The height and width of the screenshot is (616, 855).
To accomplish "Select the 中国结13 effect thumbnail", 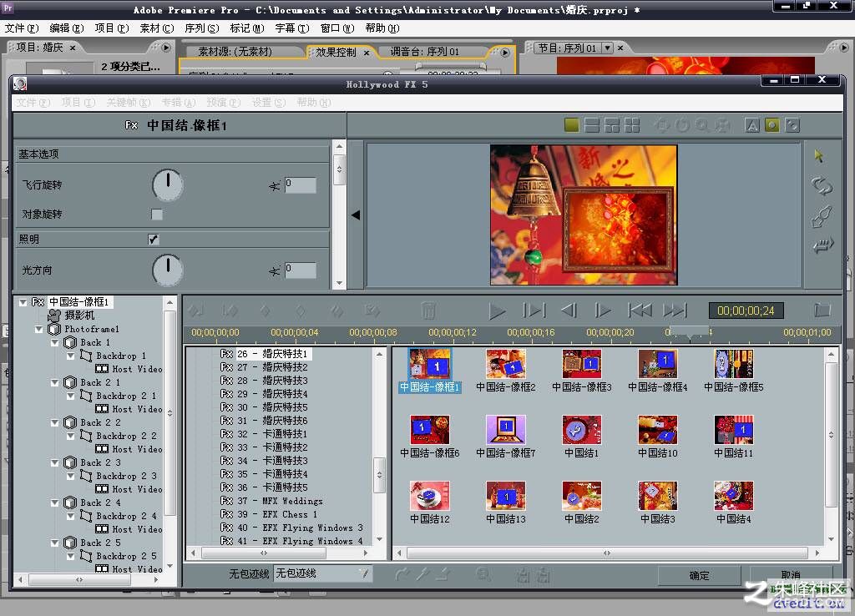I will click(x=505, y=502).
